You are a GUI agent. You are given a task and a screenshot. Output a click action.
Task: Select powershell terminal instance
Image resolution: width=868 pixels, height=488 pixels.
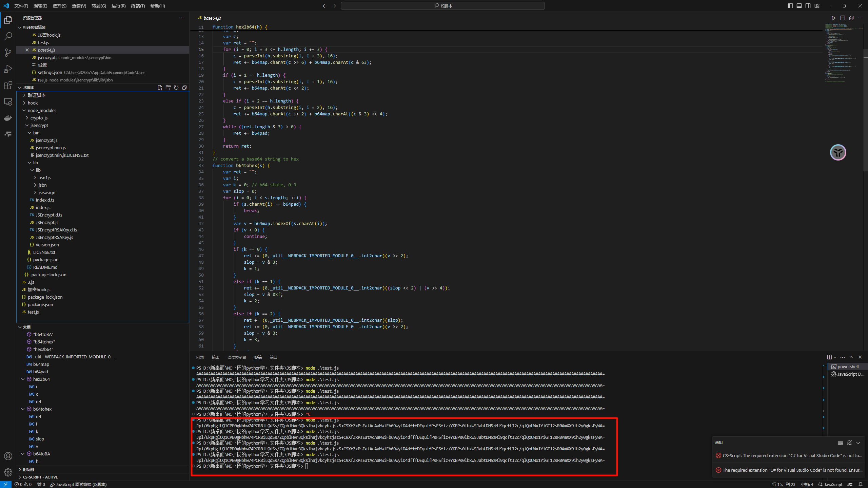[x=847, y=367]
